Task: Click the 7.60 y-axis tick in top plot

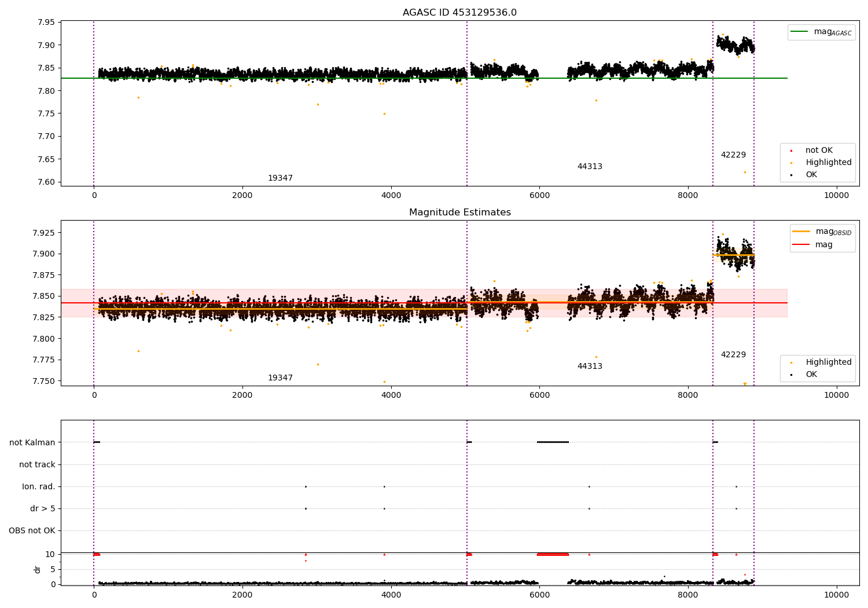Action: pos(46,182)
